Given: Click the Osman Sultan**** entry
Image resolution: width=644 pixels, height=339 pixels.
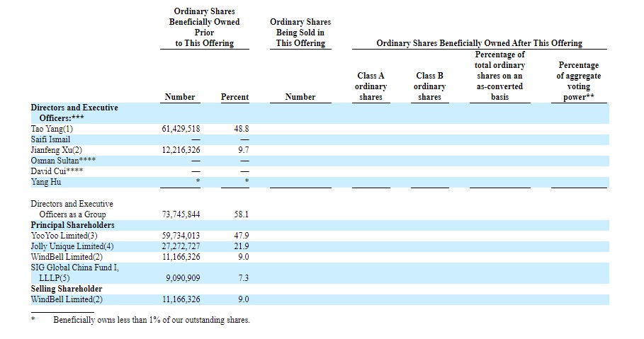Looking at the screenshot, I should 63,161.
